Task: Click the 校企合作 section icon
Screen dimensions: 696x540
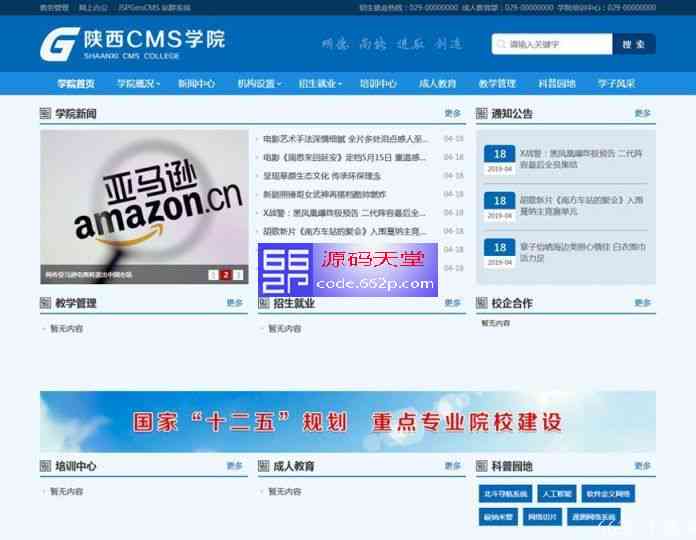Action: click(482, 303)
